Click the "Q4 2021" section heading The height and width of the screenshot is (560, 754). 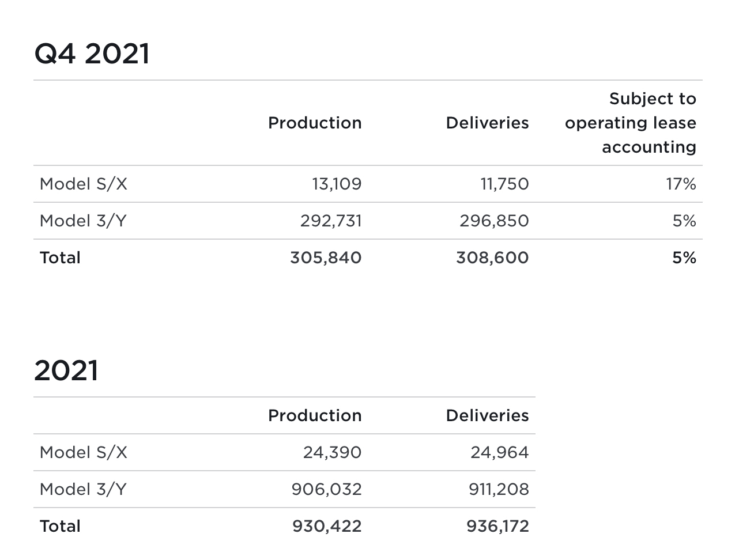[92, 54]
